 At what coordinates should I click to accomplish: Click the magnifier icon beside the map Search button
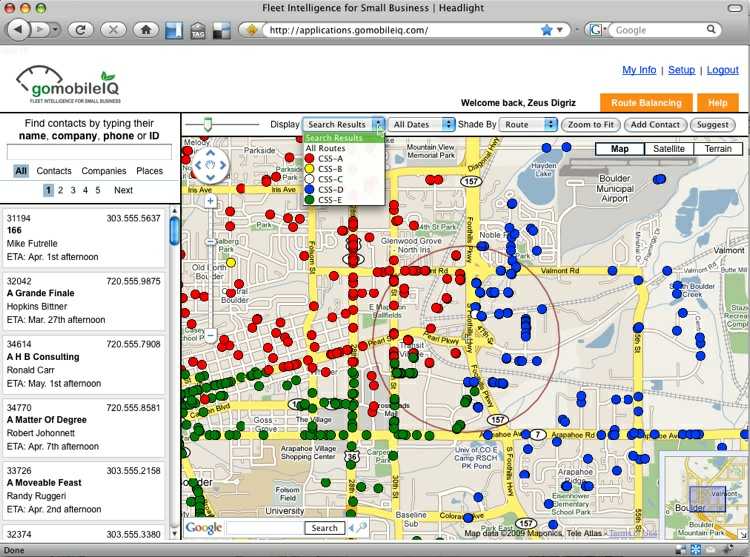point(362,527)
